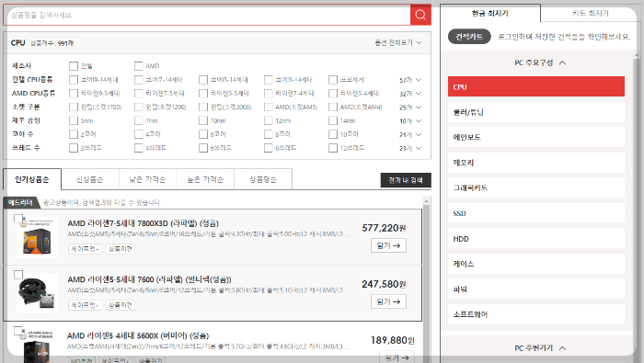Enable the 라이젠7-5세대 filter checkbox

click(x=138, y=94)
